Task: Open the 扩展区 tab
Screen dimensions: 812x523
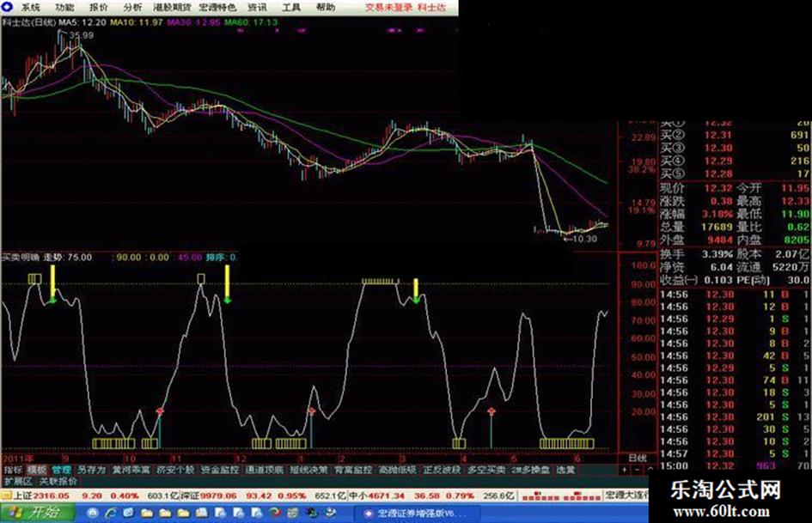Action: coord(18,481)
